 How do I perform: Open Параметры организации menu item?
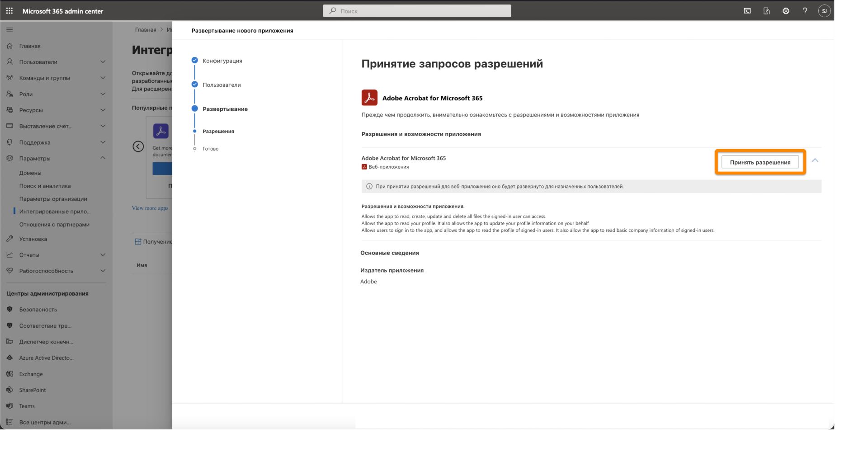click(53, 198)
